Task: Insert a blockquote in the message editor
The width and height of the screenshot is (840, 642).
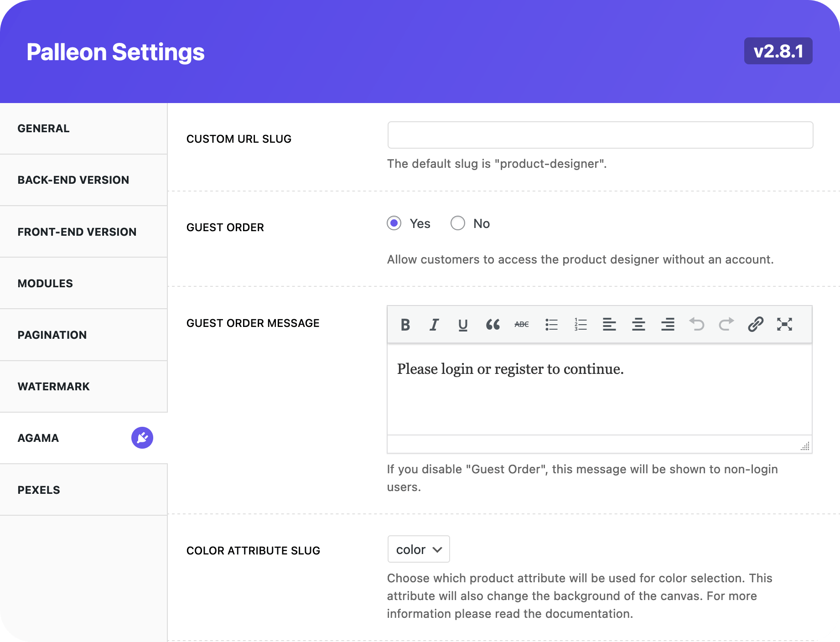Action: tap(493, 325)
